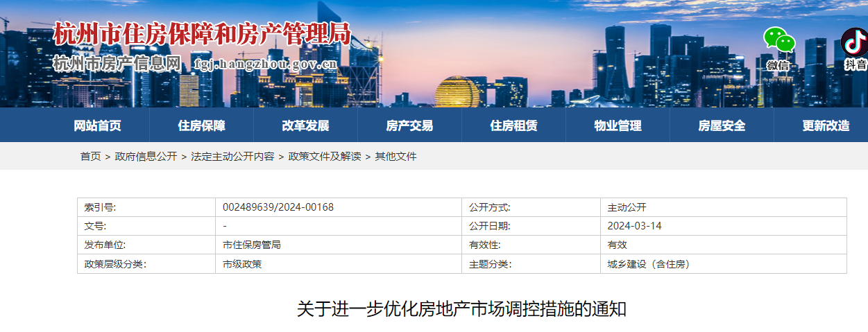
Task: Click the 公开方式 label cell
Action: pyautogui.click(x=531, y=207)
